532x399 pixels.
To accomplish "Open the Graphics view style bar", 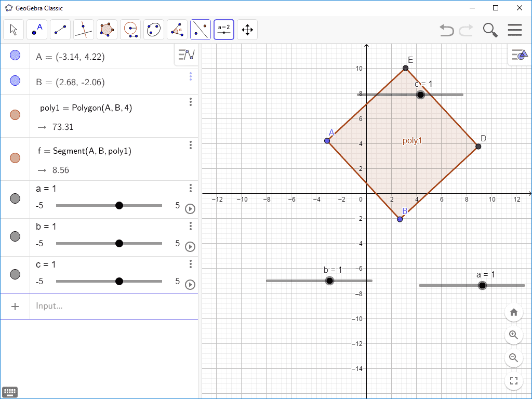I will click(520, 54).
